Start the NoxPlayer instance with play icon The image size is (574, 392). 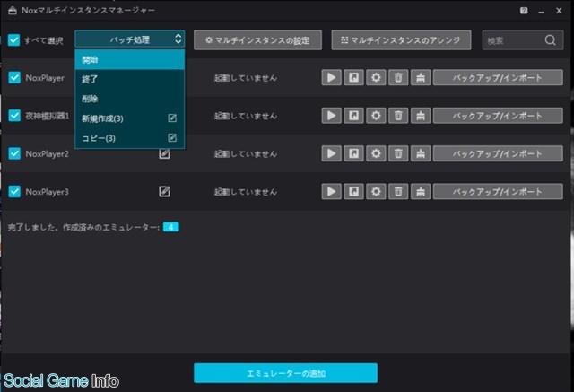pyautogui.click(x=331, y=78)
